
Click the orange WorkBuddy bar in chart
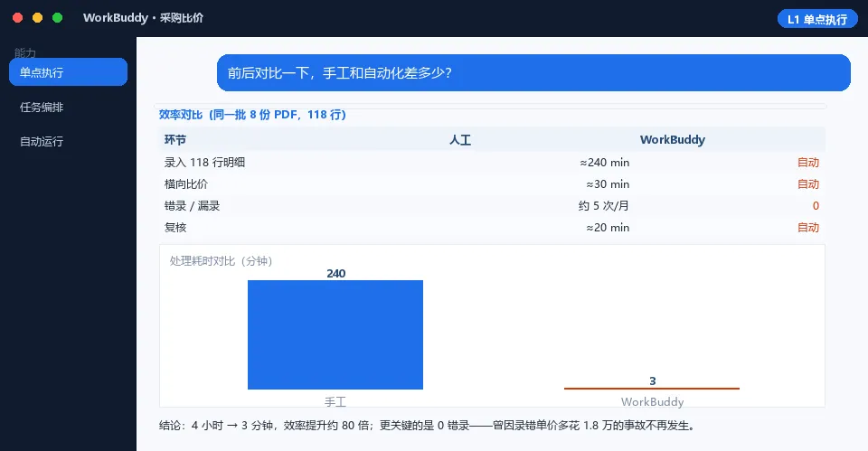pos(652,389)
